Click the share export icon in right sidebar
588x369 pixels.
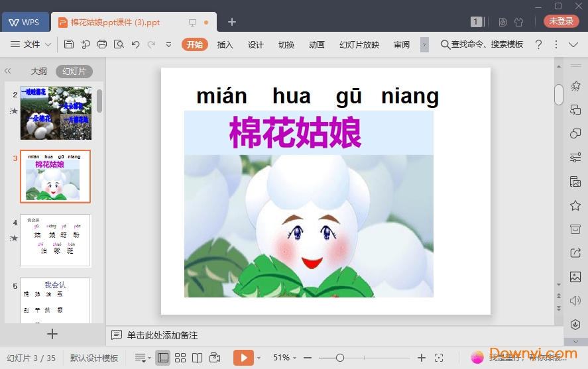pyautogui.click(x=575, y=253)
